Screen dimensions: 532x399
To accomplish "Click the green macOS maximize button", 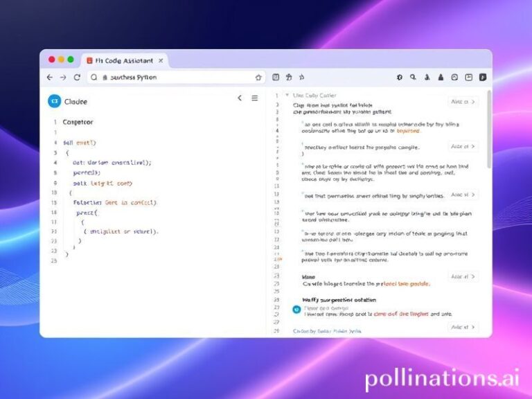I will coord(71,60).
